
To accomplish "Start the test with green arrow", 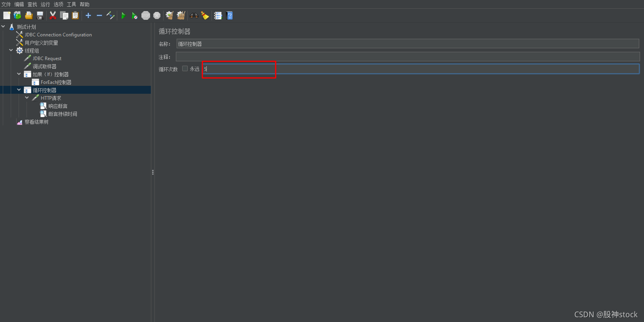I will click(124, 15).
